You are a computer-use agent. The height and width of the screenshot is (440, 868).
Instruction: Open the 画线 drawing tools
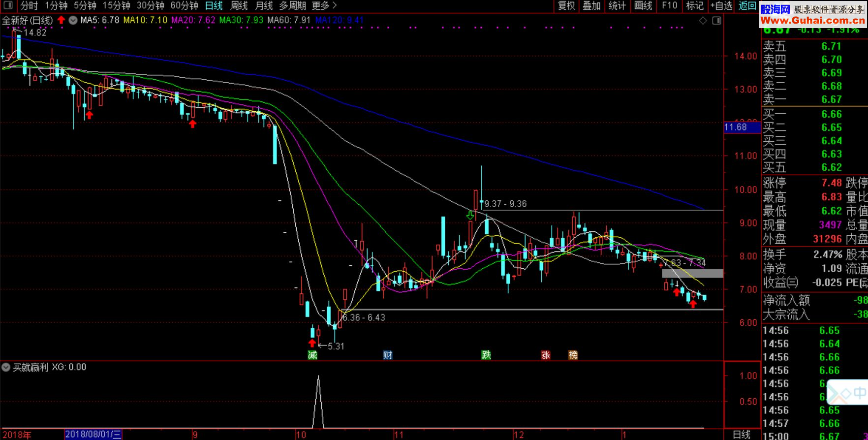click(643, 6)
